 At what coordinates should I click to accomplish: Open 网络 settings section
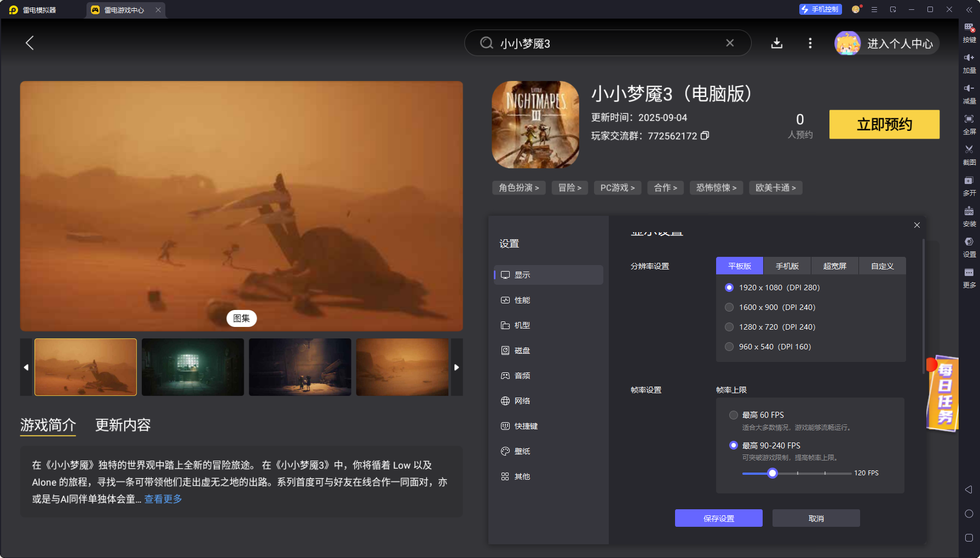pos(548,401)
